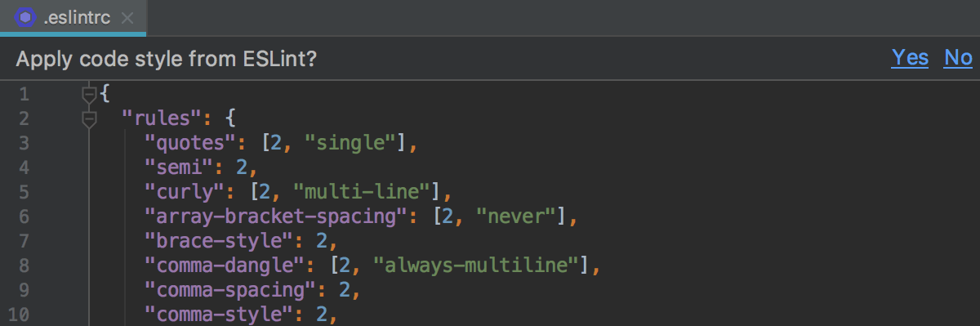
Task: Decline ESLint code style with No
Action: click(958, 58)
